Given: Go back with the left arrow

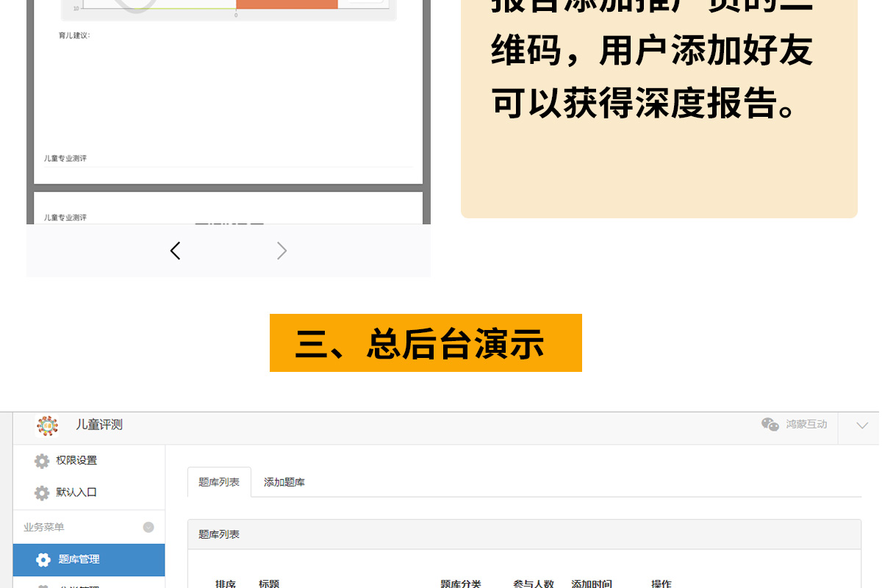Looking at the screenshot, I should tap(175, 251).
